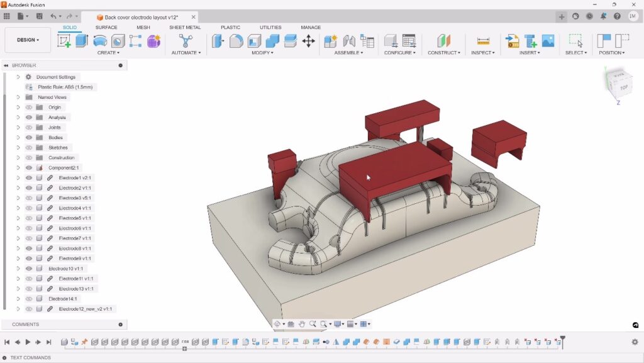Click the Automate tool icon
644x363 pixels.
tap(186, 41)
